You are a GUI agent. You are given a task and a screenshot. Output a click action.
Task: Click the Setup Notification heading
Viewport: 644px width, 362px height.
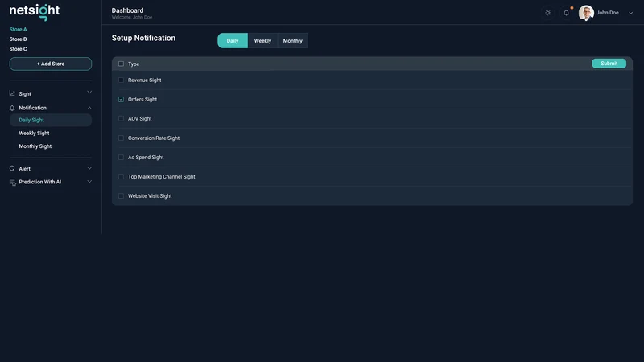pyautogui.click(x=143, y=38)
